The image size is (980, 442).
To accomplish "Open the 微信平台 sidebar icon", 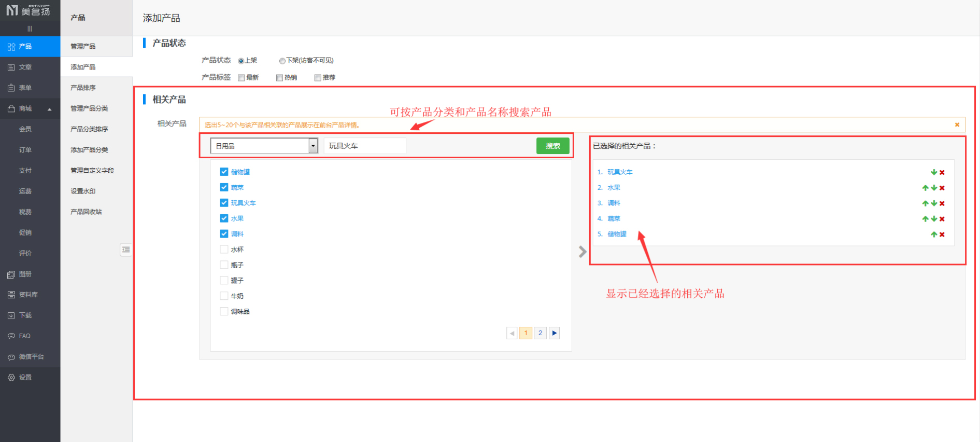I will pos(11,357).
